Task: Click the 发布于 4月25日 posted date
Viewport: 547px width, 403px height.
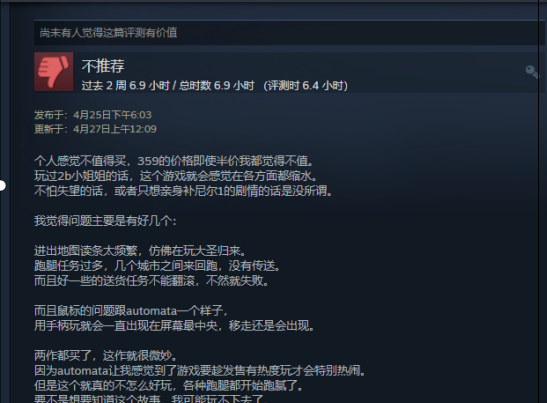Action: click(x=93, y=115)
